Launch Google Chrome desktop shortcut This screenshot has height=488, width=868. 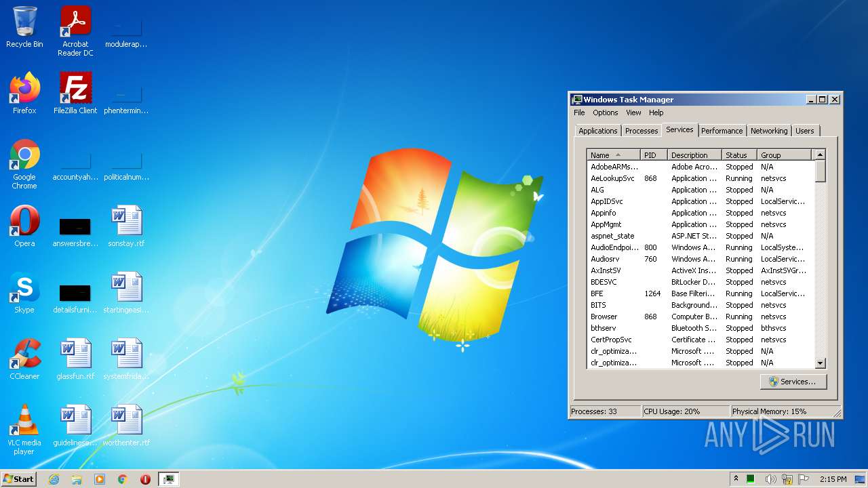(24, 164)
